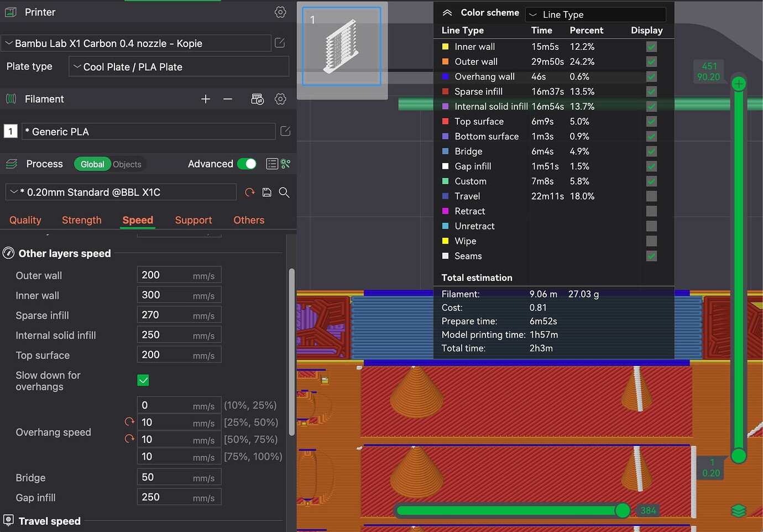Viewport: 763px width, 532px height.
Task: Show Retract points in preview
Action: (x=652, y=211)
